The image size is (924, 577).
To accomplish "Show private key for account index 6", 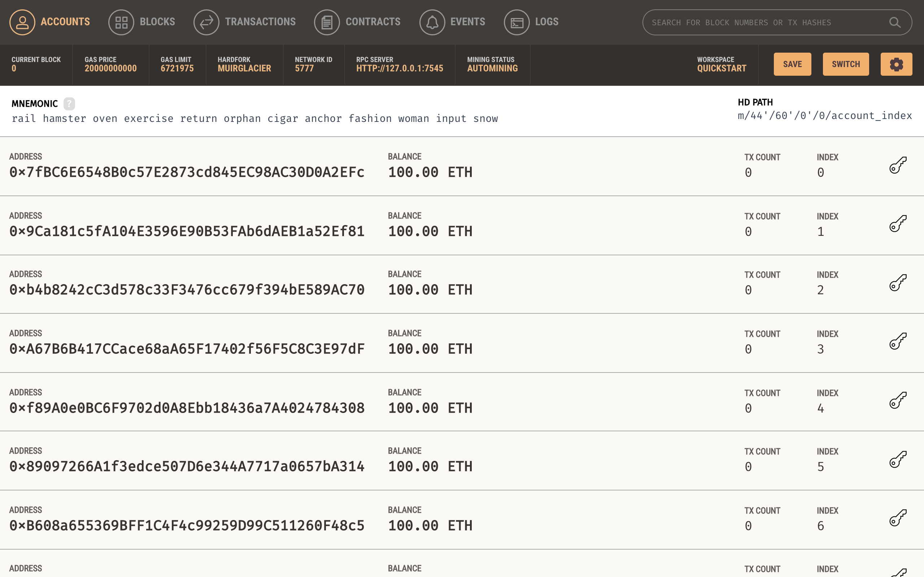I will 897,518.
